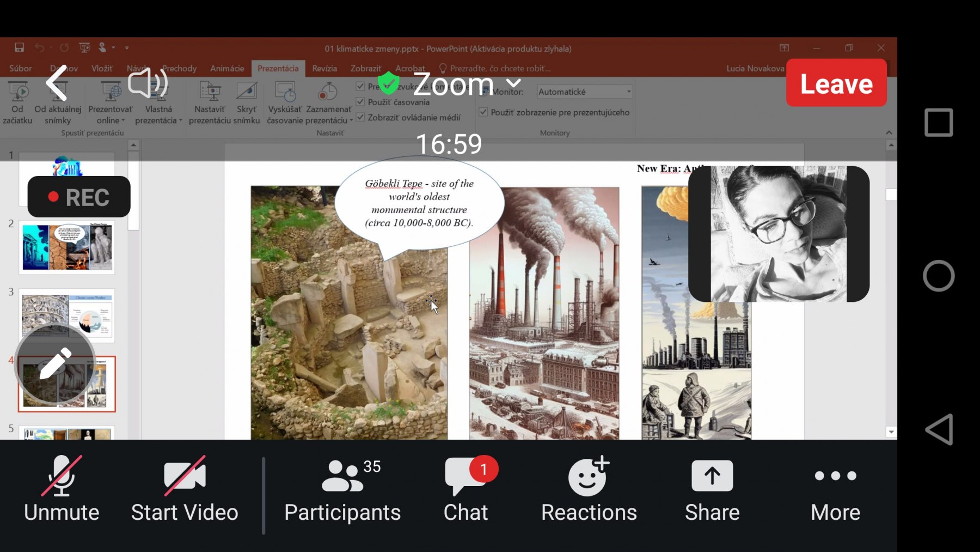
Task: Tap the Start Video camera icon
Action: [x=185, y=477]
